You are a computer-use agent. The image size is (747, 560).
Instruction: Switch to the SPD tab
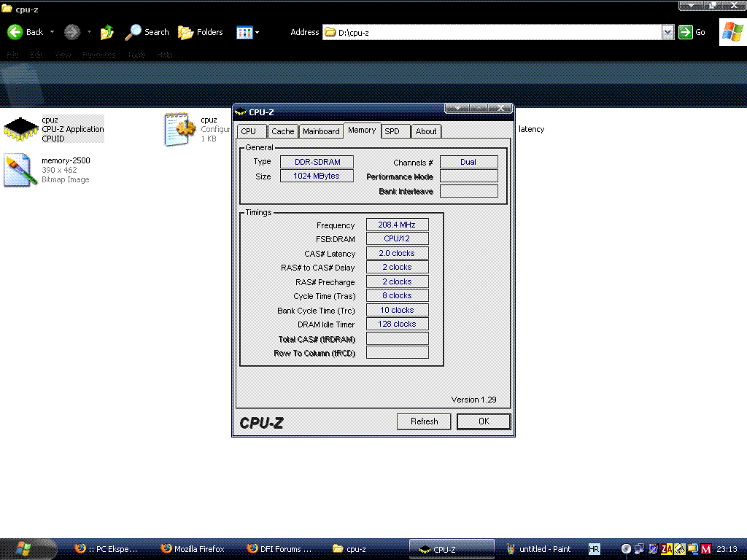[x=392, y=131]
